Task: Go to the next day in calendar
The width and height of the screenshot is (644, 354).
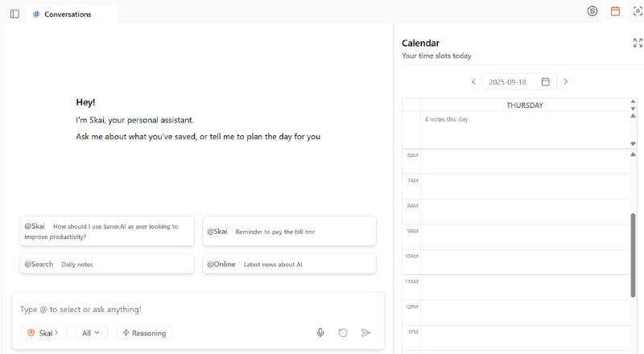Action: coord(566,81)
